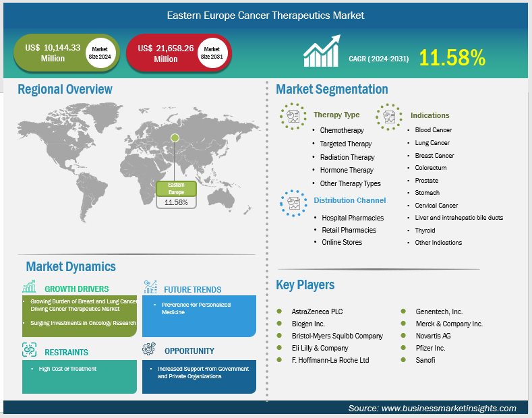
Task: Select Hospital Pharmacies item
Action: (353, 218)
